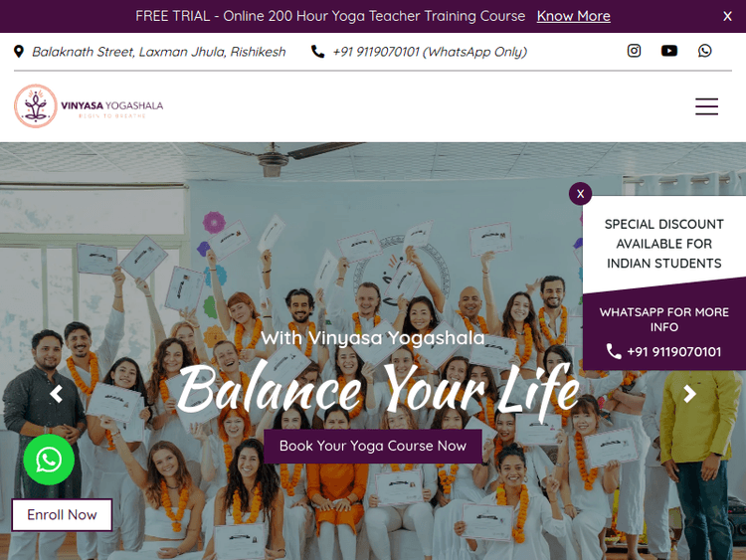Open the YouTube channel icon
Viewport: 746px width, 560px height.
point(669,51)
